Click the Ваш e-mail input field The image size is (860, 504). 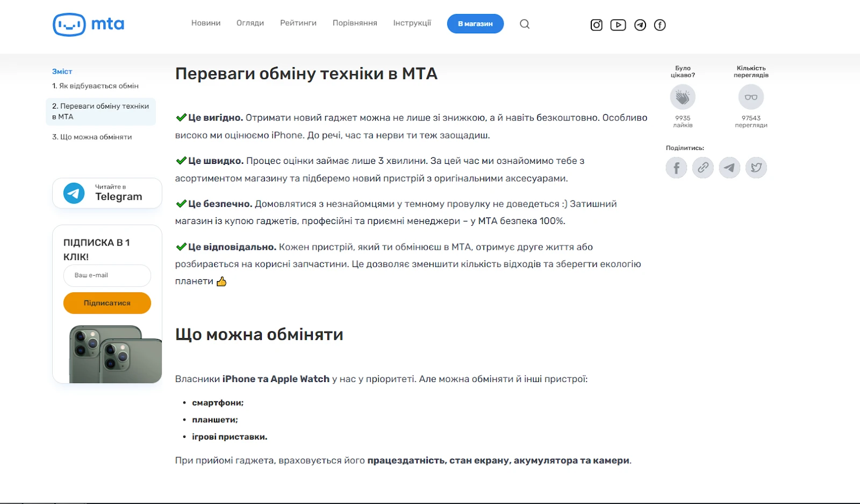(x=106, y=276)
